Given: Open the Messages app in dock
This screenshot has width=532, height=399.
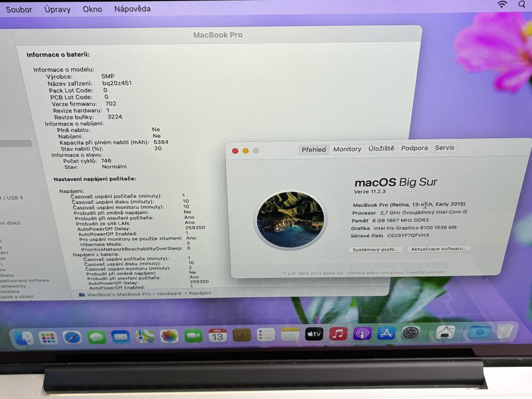Looking at the screenshot, I should click(x=97, y=337).
